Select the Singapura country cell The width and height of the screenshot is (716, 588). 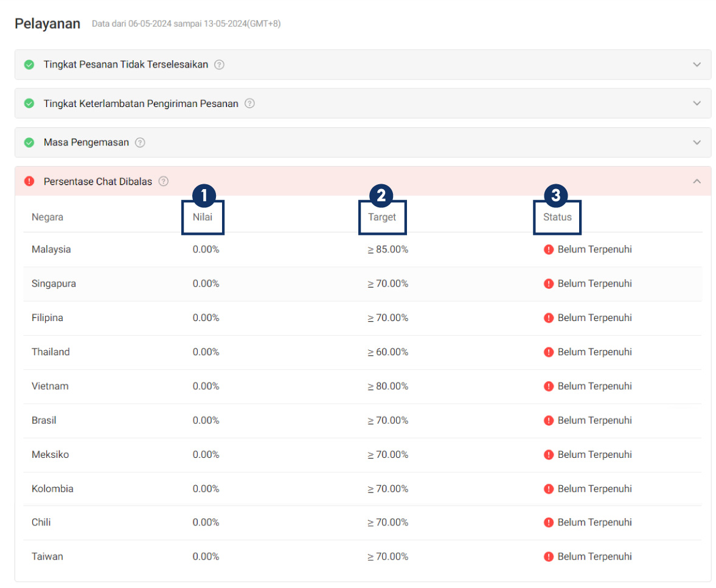[x=54, y=284]
